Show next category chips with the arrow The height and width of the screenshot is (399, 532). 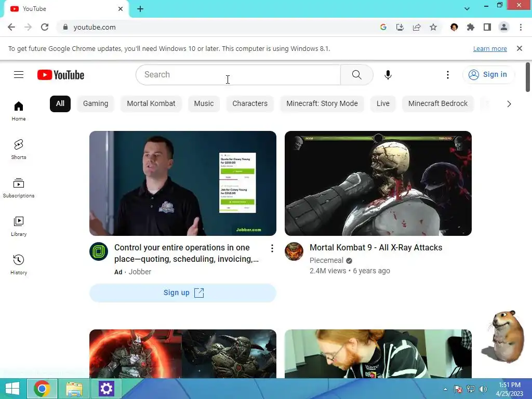(x=509, y=104)
